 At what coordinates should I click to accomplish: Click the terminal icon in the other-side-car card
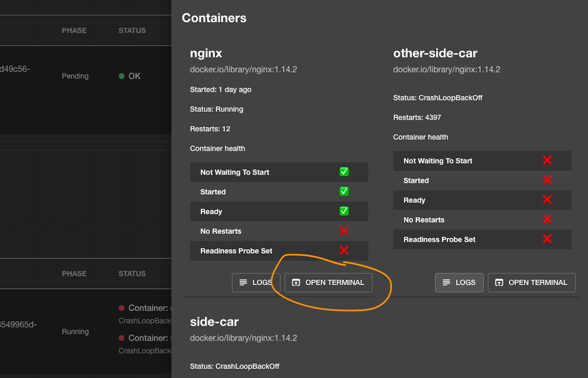pos(499,283)
